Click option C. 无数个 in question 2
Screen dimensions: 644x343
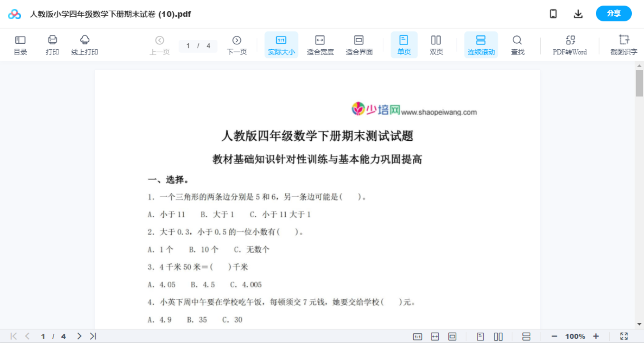(251, 249)
